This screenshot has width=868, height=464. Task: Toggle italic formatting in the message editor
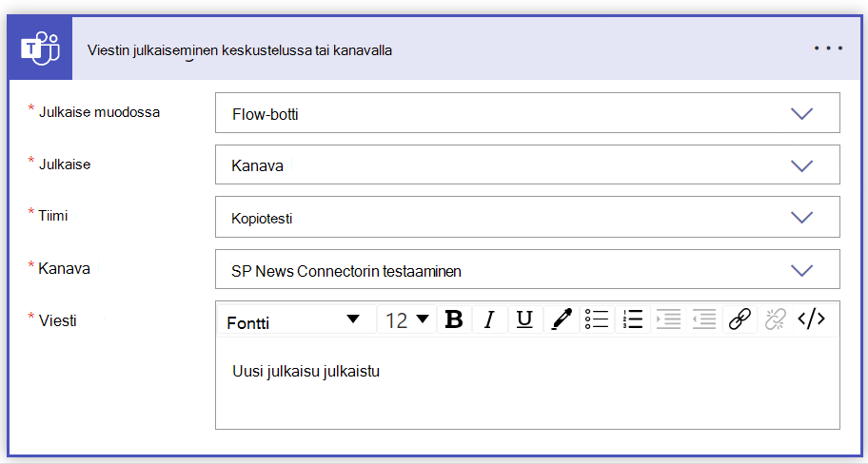(489, 319)
